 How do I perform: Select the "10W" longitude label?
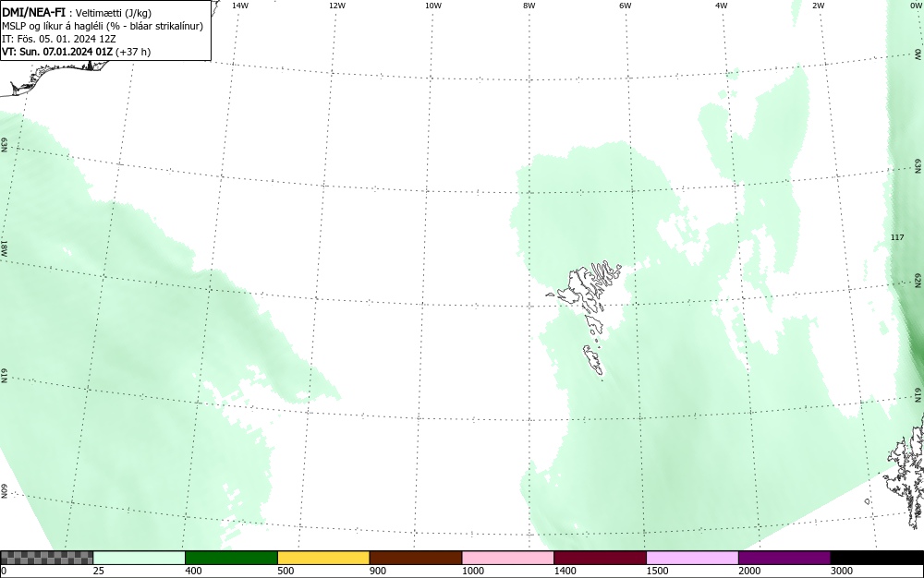pyautogui.click(x=433, y=6)
